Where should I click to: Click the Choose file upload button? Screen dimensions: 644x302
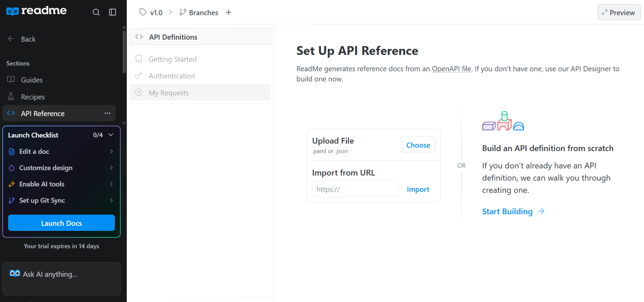[x=418, y=145]
